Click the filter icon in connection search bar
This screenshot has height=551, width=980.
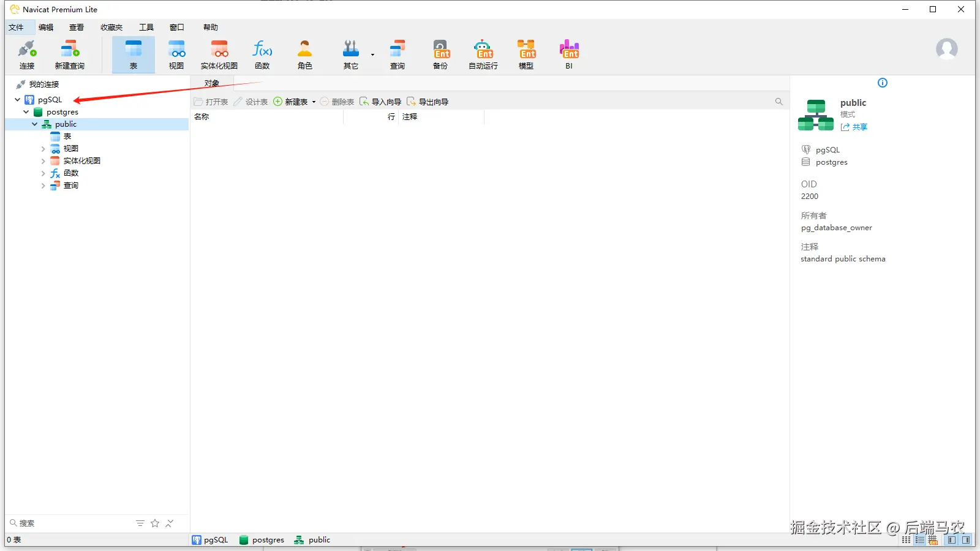(140, 523)
